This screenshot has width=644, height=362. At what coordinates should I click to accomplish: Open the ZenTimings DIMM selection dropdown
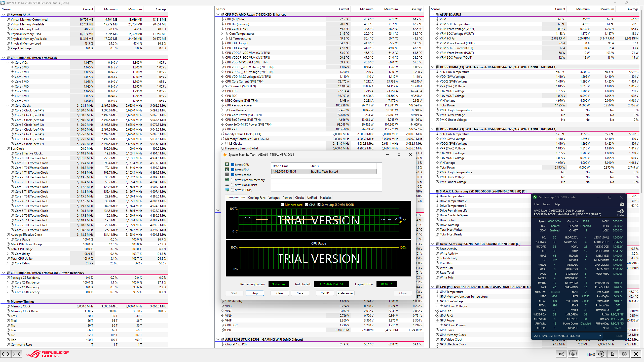coord(600,336)
